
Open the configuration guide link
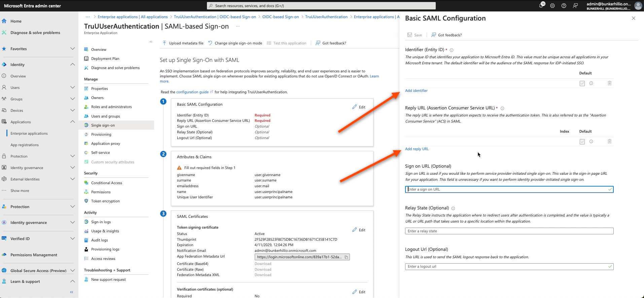[x=192, y=92]
